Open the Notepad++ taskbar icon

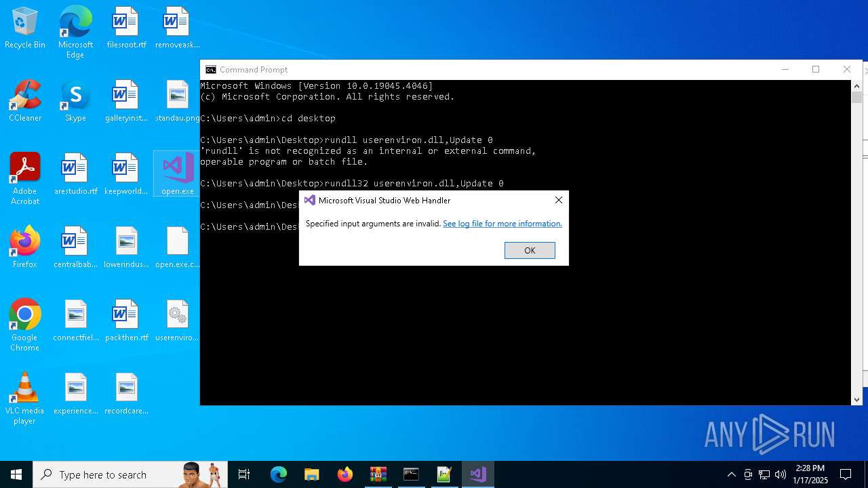444,474
